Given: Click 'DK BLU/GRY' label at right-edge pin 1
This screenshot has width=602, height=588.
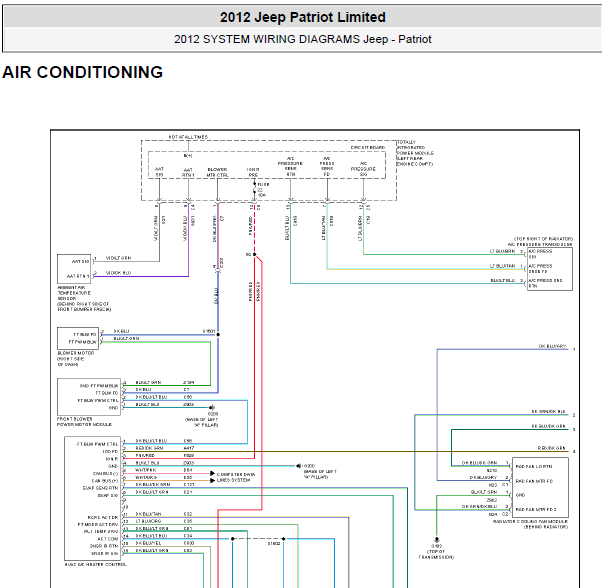Looking at the screenshot, I should (552, 346).
